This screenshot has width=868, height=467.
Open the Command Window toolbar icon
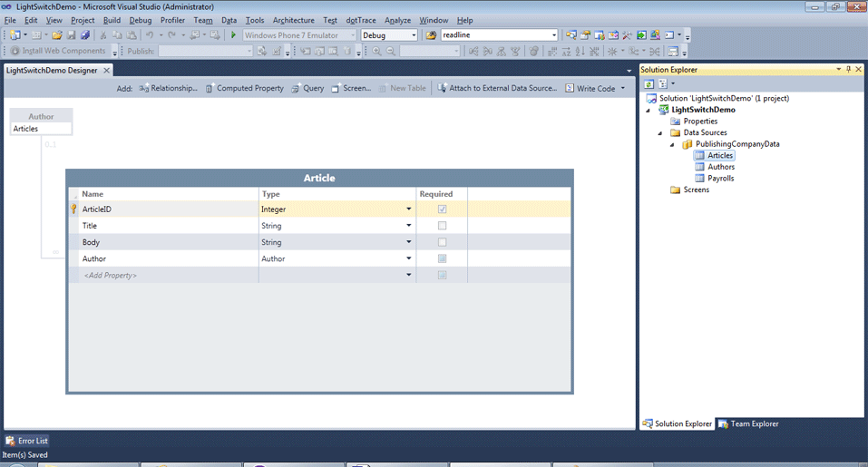[669, 34]
